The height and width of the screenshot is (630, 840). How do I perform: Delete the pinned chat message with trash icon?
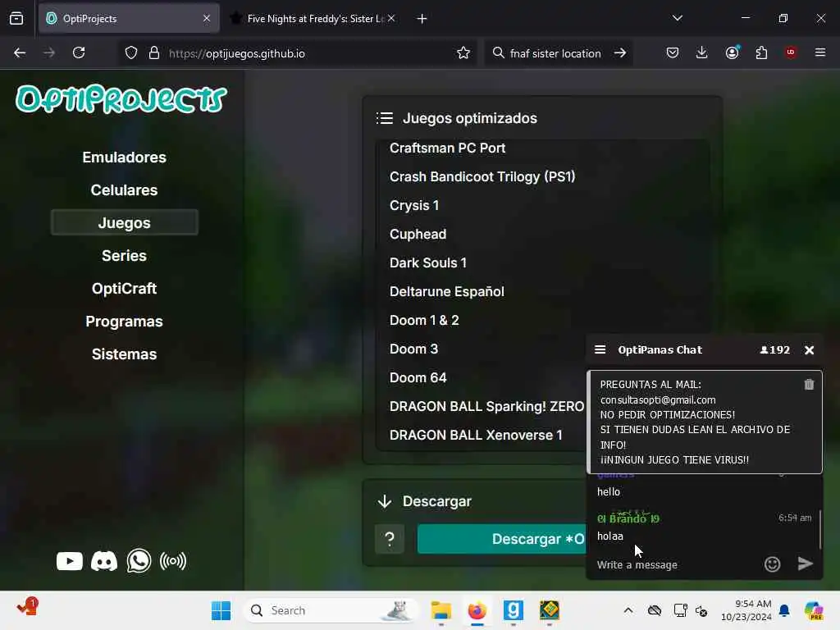[809, 384]
